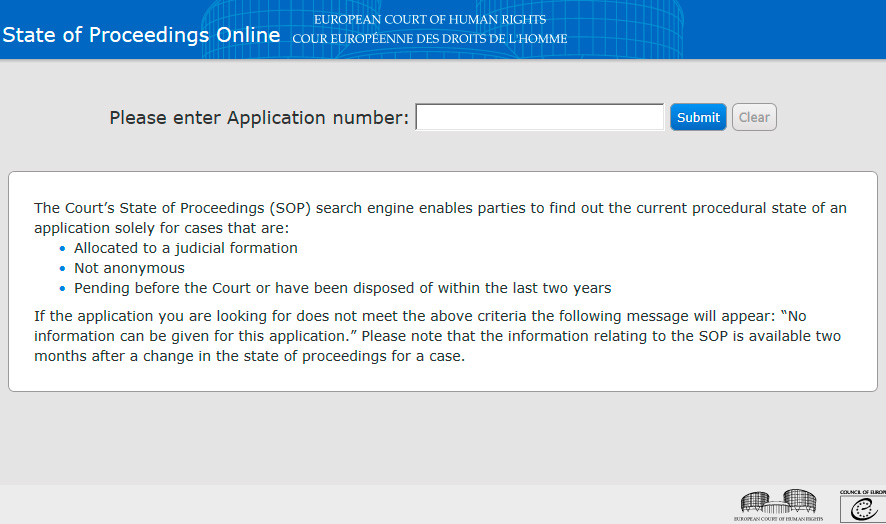Click the Cour Européenne des Droits de l'Homme text
The width and height of the screenshot is (886, 524).
tap(429, 39)
